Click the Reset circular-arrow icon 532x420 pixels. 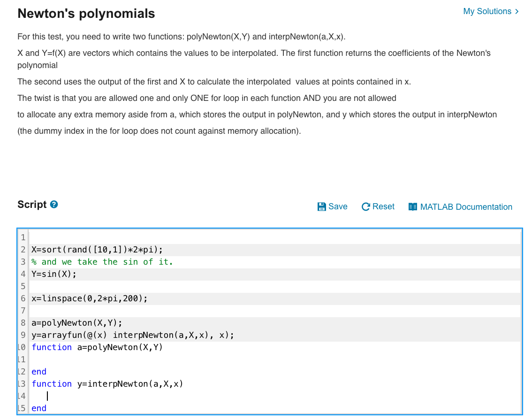tap(365, 206)
